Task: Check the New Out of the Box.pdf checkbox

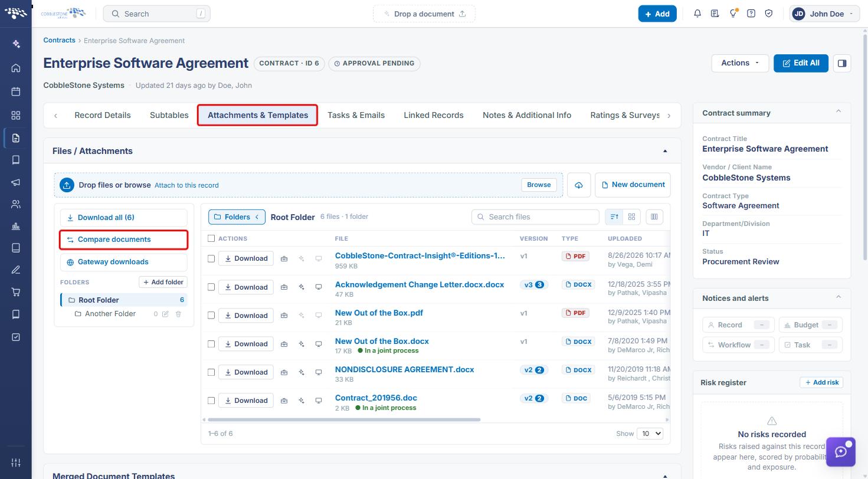Action: pos(211,316)
